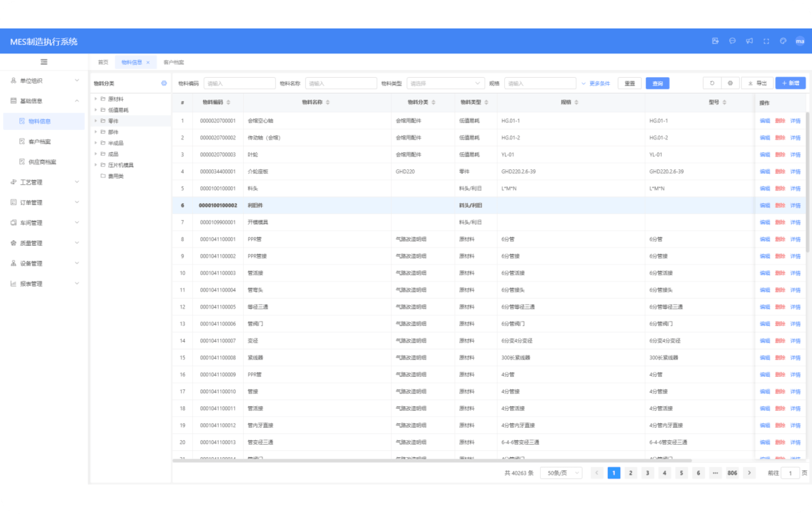Collapse the sidebar with the hamburger icon
This screenshot has width=812, height=514.
pos(44,62)
